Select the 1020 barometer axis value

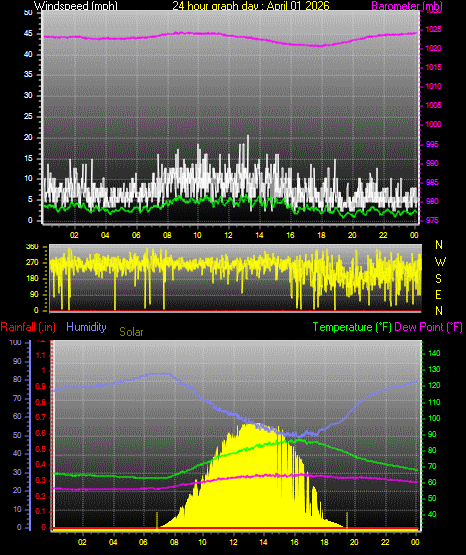click(x=433, y=48)
